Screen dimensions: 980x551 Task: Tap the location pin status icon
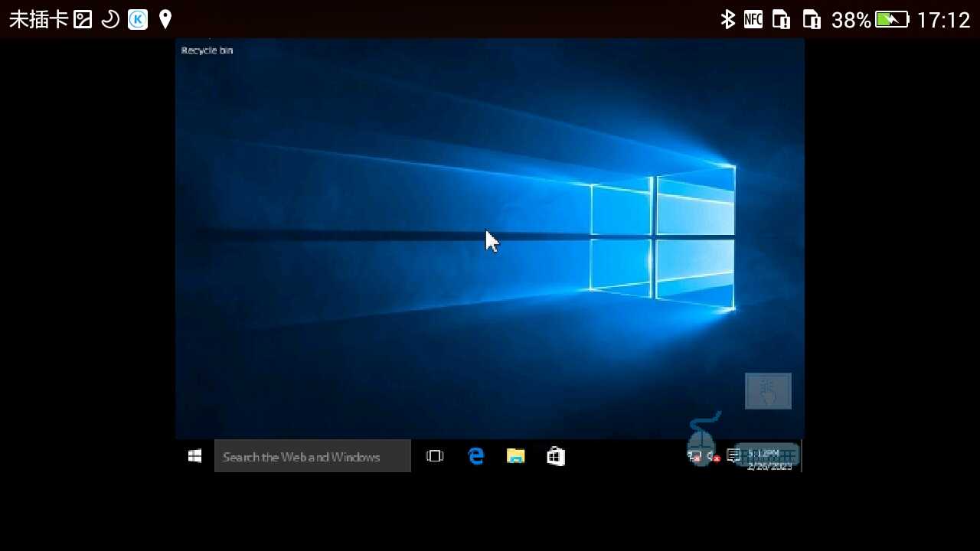click(x=165, y=19)
